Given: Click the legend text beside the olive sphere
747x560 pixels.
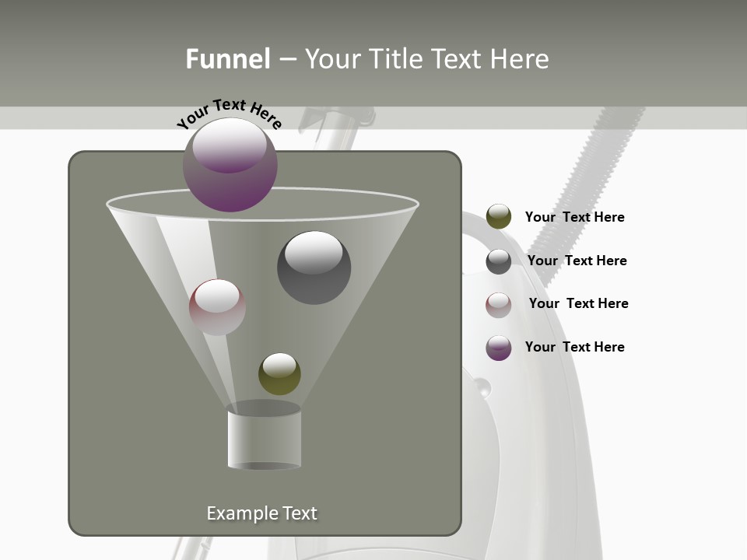Looking at the screenshot, I should [x=574, y=217].
